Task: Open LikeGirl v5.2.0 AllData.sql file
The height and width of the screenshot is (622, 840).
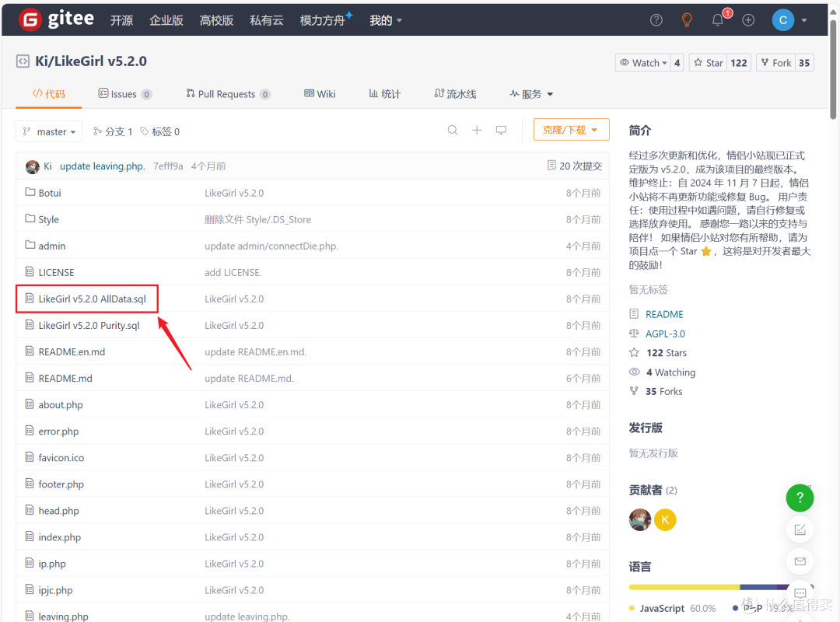Action: tap(92, 299)
